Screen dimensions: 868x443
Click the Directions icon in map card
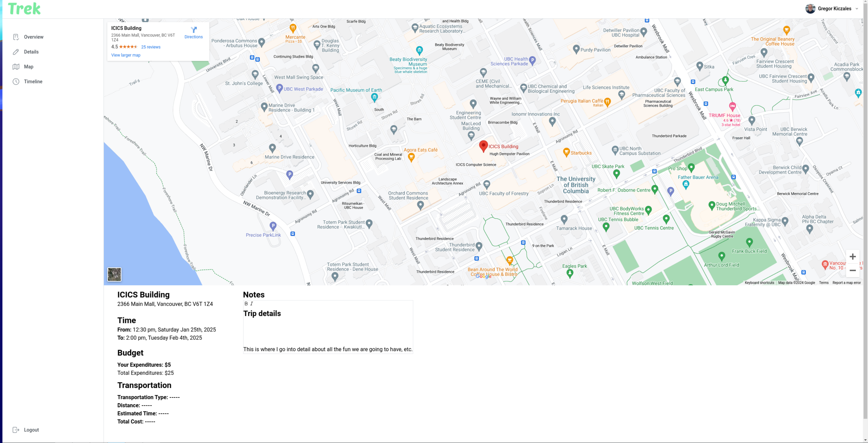194,30
